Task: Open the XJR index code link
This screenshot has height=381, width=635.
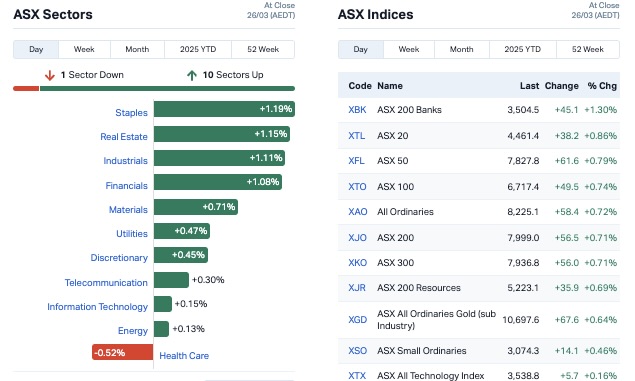Action: click(357, 288)
